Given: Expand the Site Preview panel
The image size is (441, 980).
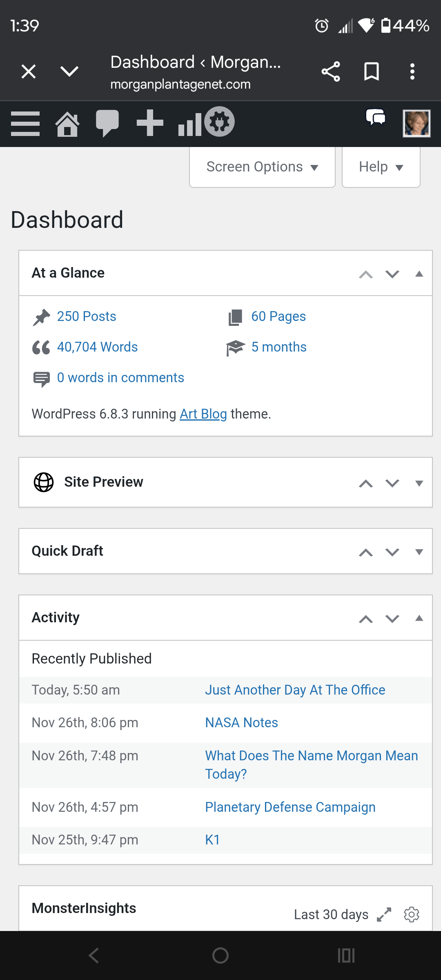Looking at the screenshot, I should tap(419, 483).
